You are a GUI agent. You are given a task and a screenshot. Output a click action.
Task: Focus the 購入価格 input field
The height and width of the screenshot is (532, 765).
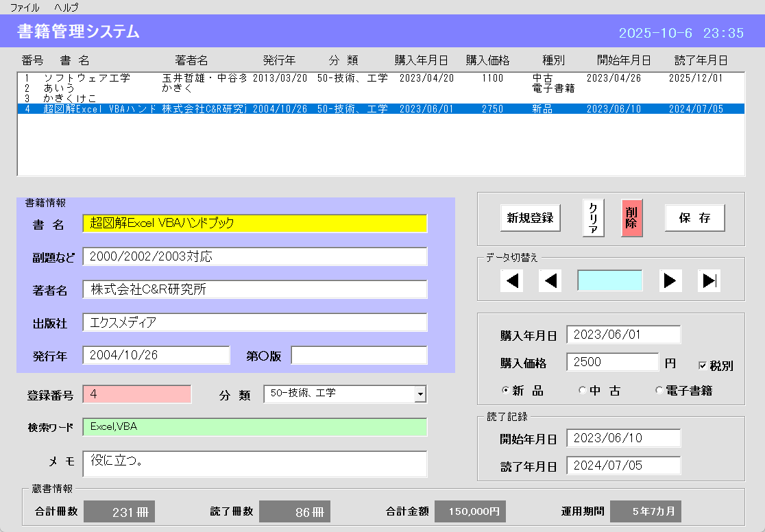tap(612, 362)
